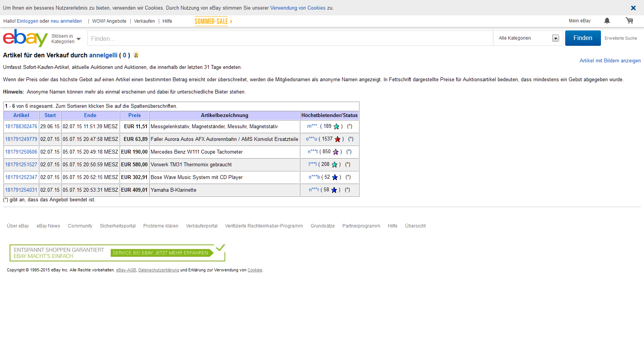Click the red star next to bidder o***u
The width and height of the screenshot is (644, 348).
tap(338, 139)
